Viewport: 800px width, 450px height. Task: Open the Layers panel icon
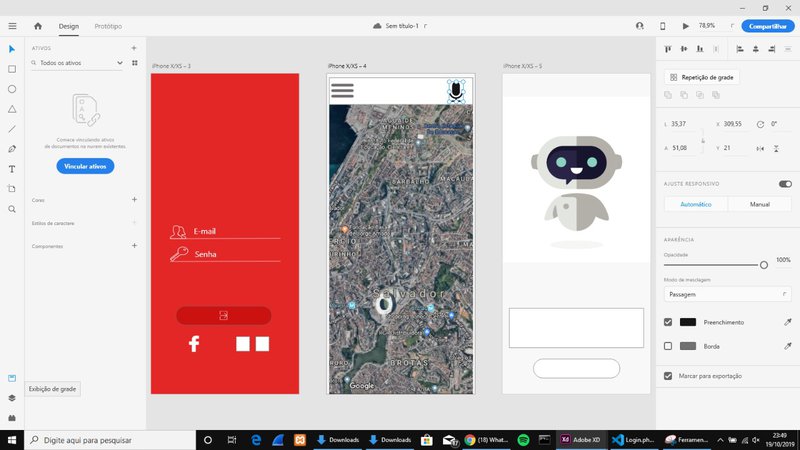pos(12,397)
